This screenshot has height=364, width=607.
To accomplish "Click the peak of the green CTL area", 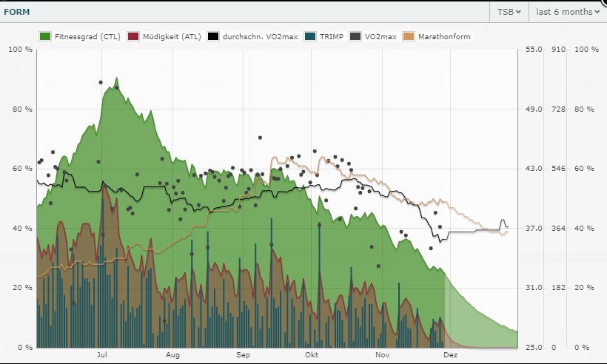I will (116, 78).
